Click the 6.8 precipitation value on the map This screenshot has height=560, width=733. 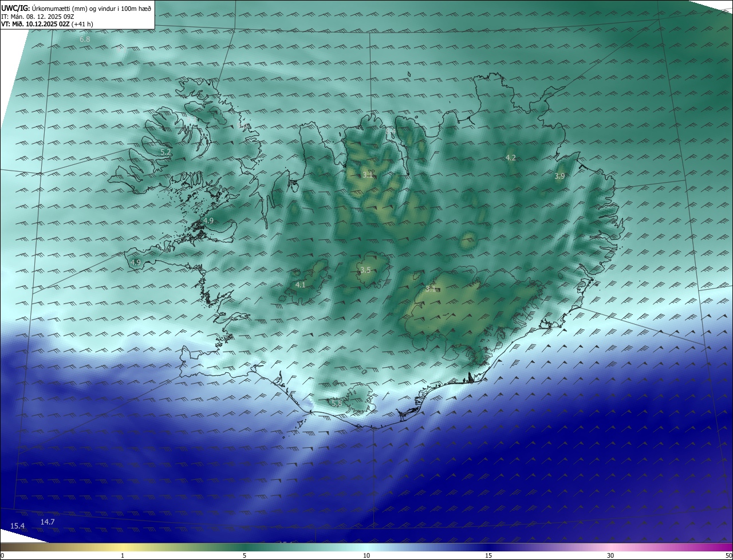point(85,40)
